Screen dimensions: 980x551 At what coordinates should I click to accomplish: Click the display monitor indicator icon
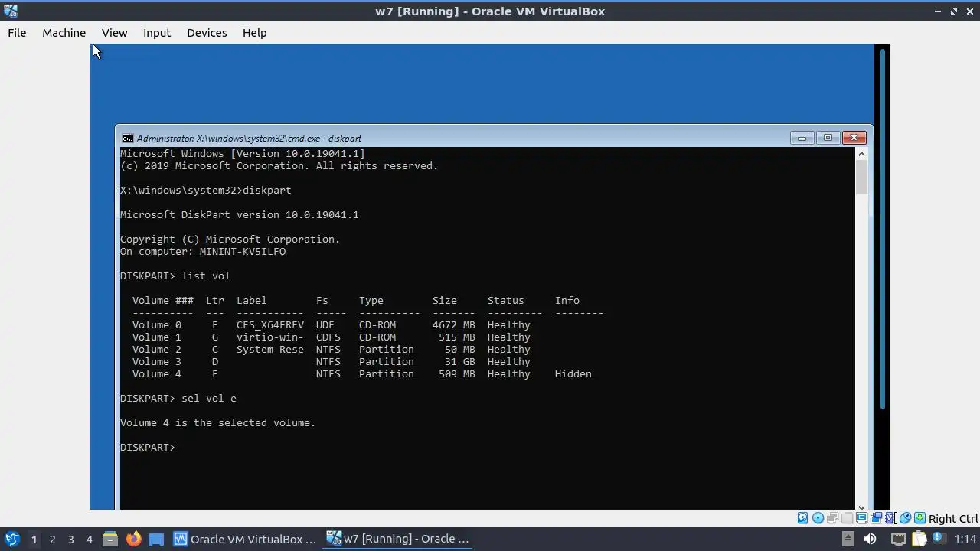pos(861,518)
